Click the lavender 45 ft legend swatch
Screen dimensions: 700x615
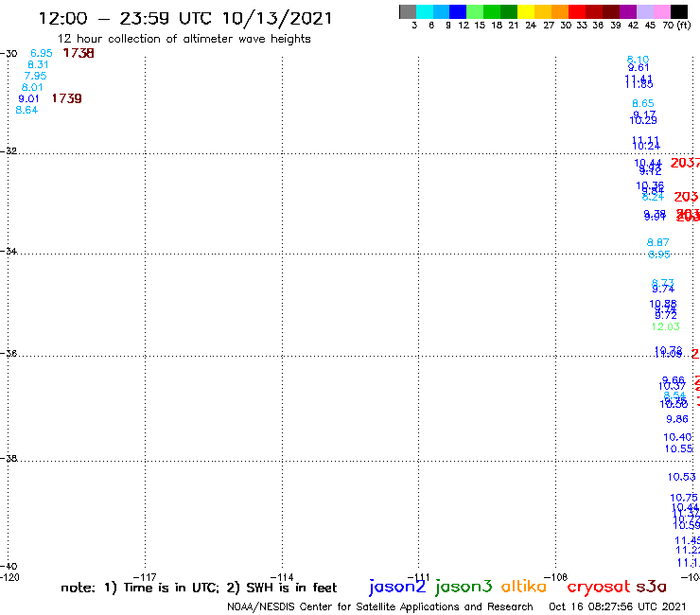point(644,11)
